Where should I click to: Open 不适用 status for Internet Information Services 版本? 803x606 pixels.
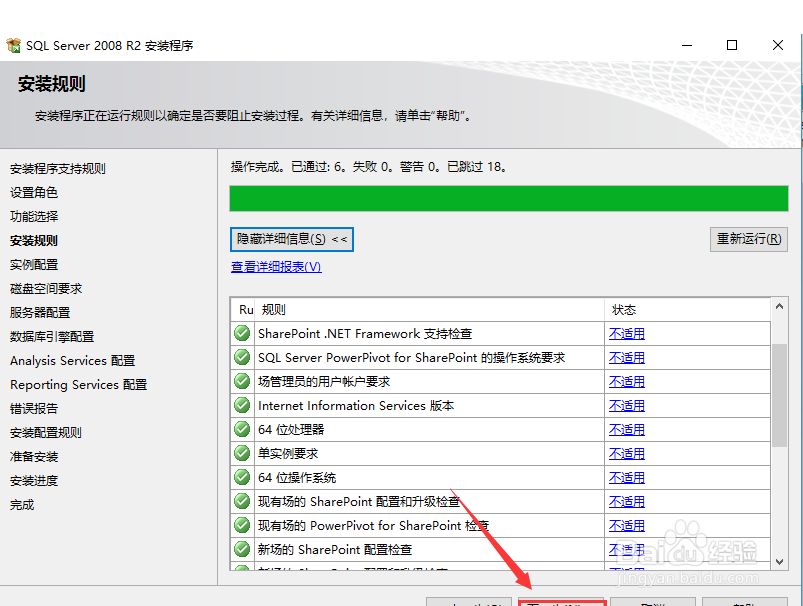click(627, 406)
